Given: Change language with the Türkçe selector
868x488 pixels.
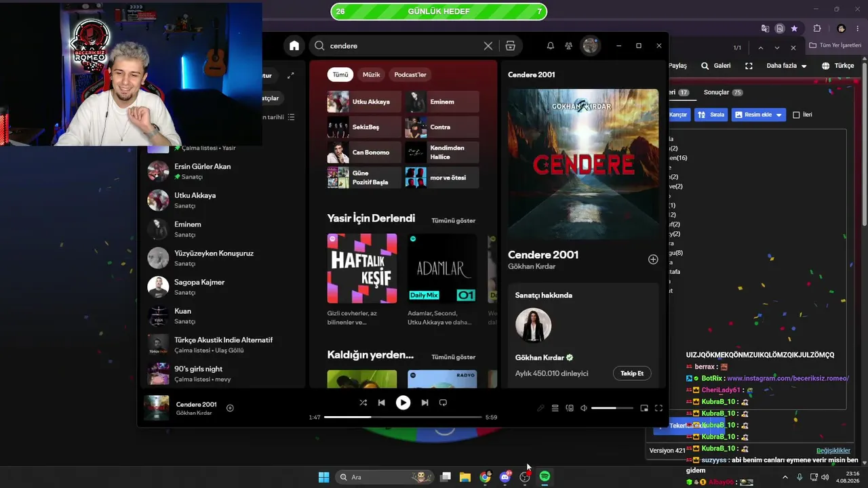Looking at the screenshot, I should pyautogui.click(x=838, y=66).
